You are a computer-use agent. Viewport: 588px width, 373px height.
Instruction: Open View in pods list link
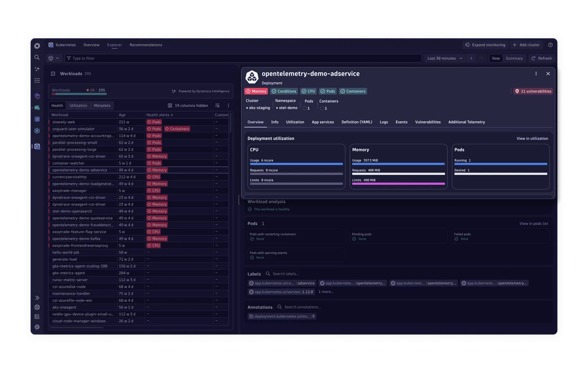(534, 223)
